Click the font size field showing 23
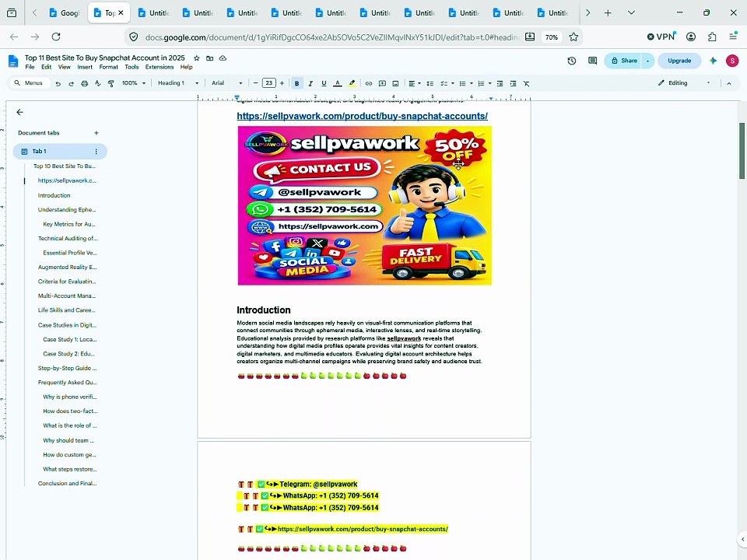This screenshot has height=560, width=747. pyautogui.click(x=268, y=83)
